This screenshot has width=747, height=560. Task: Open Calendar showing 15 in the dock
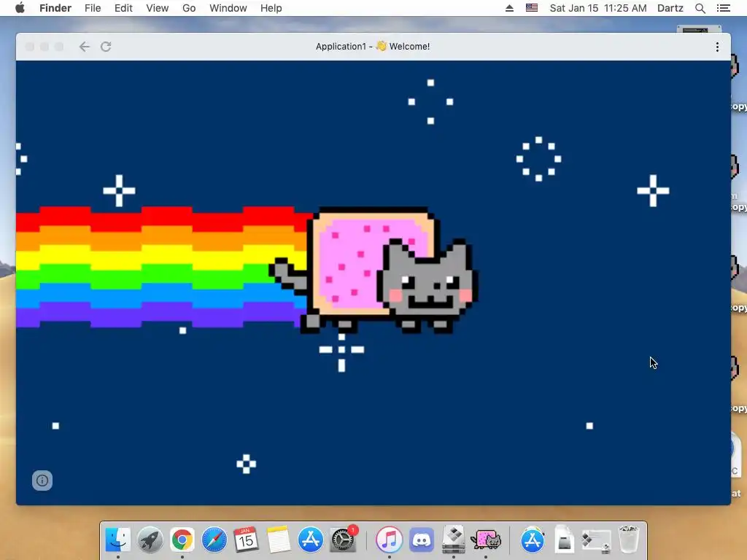point(246,540)
